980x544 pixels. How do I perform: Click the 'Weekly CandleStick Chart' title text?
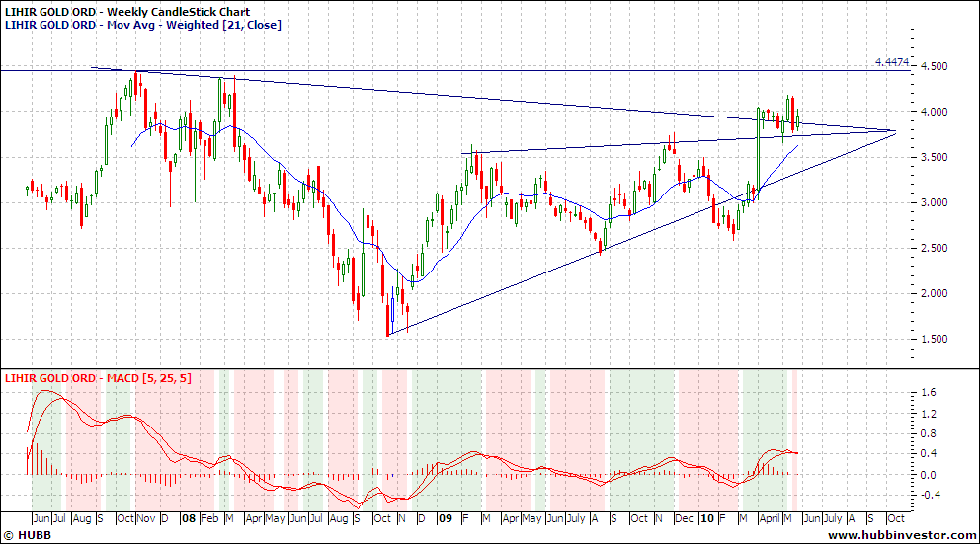click(178, 12)
